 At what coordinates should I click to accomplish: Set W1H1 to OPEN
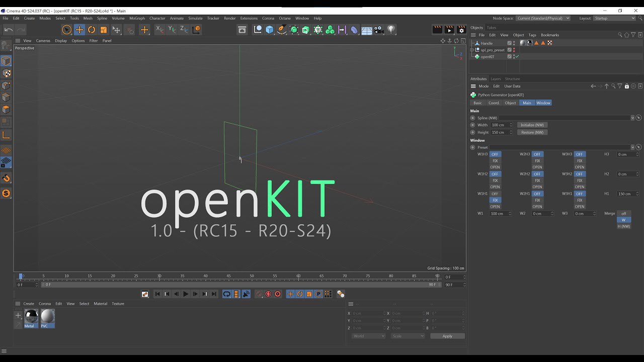495,207
